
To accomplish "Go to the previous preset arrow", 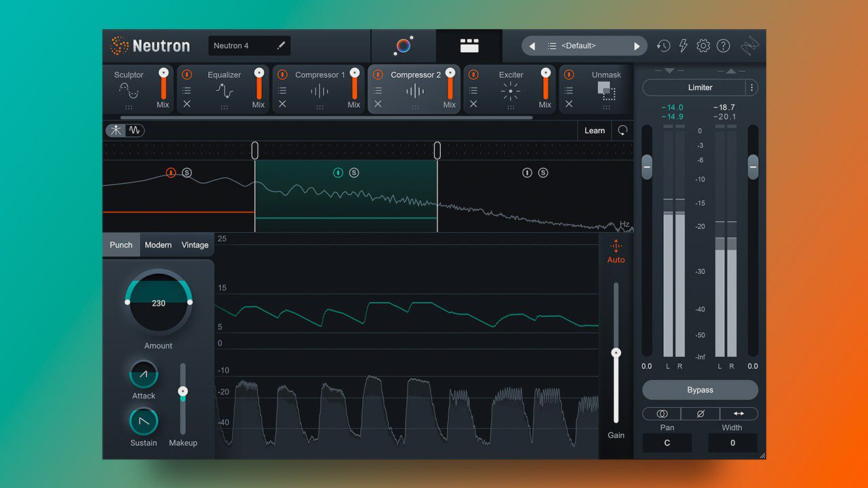I will pyautogui.click(x=532, y=46).
